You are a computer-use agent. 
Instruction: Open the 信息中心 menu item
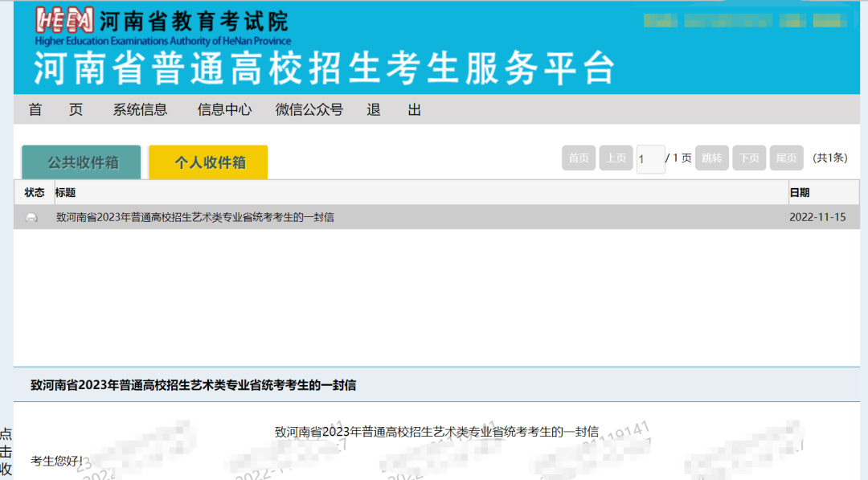[224, 110]
